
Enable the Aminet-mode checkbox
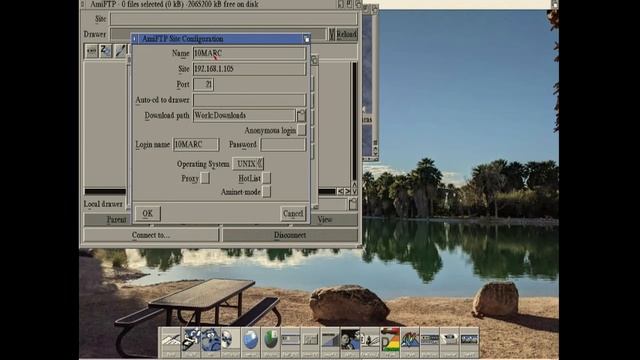pos(266,192)
